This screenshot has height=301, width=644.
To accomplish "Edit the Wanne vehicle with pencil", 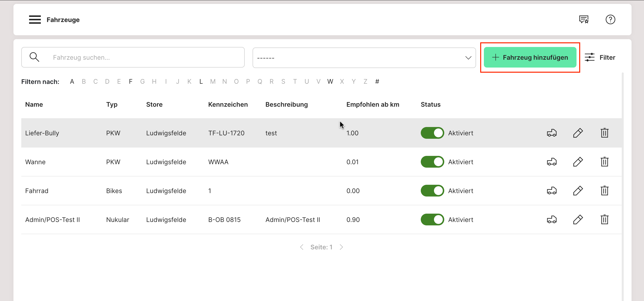I will pyautogui.click(x=578, y=162).
